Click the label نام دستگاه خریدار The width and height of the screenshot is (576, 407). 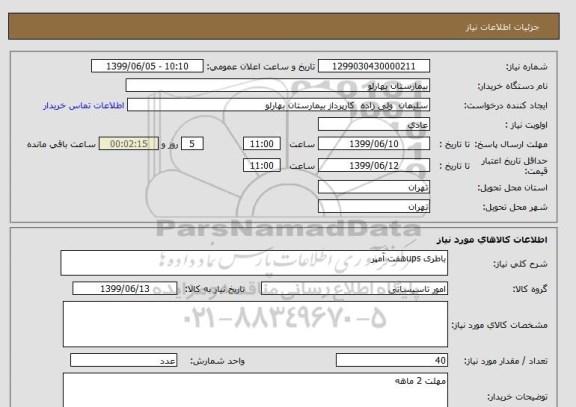(x=512, y=86)
